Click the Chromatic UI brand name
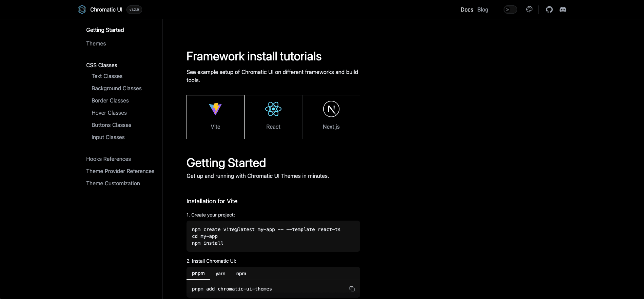Screen dimensions: 644x299 pos(106,10)
